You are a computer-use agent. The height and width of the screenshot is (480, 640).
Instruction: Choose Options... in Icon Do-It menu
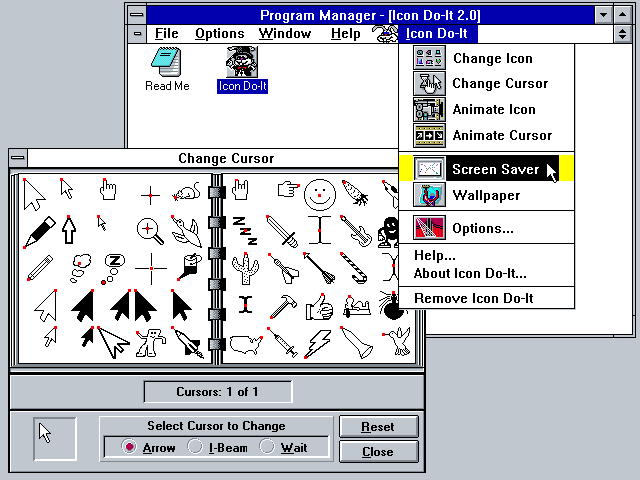click(x=487, y=228)
